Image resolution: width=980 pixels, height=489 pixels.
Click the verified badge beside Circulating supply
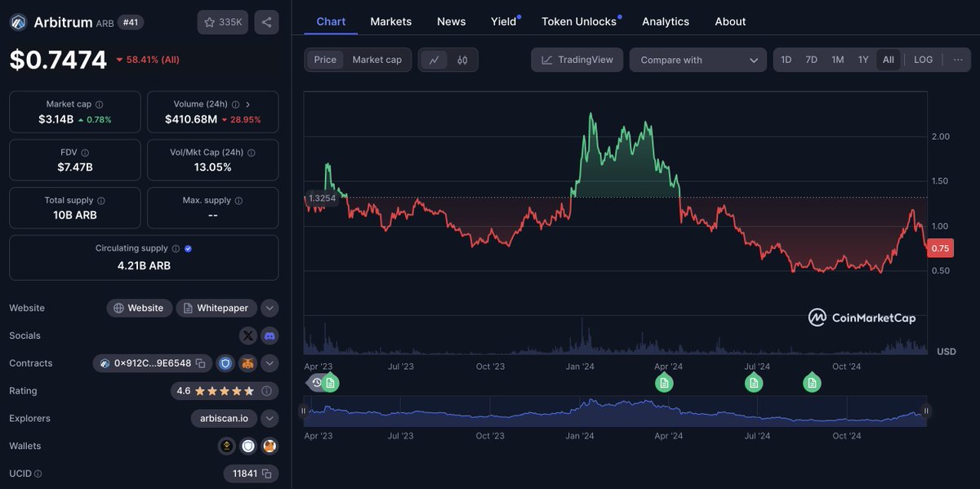[188, 248]
